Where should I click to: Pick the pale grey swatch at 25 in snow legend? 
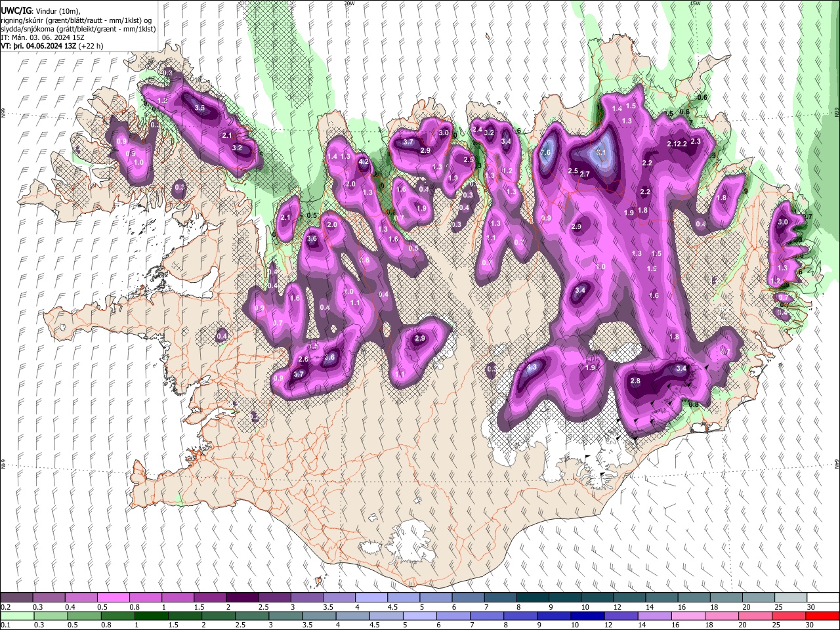790,598
